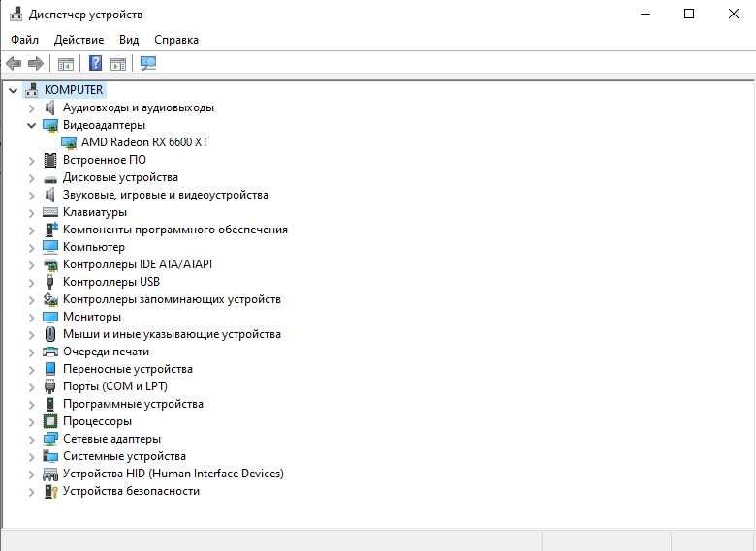756x551 pixels.
Task: Click the Back arrow toolbar icon
Action: pyautogui.click(x=14, y=63)
